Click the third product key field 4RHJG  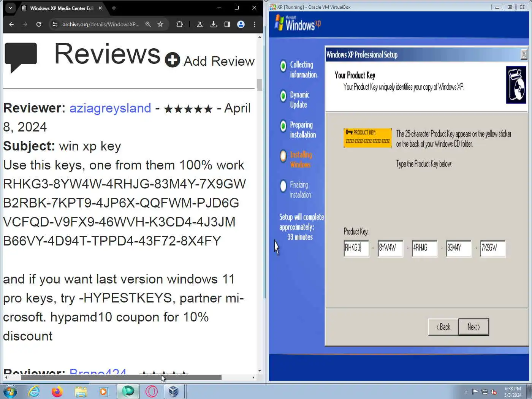[x=424, y=249]
